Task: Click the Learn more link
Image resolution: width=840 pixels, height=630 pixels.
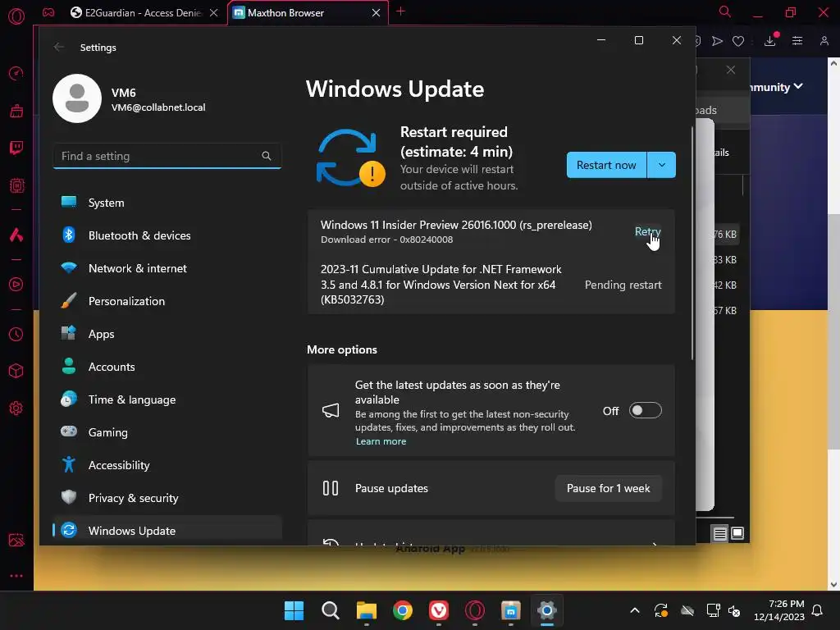Action: tap(381, 441)
